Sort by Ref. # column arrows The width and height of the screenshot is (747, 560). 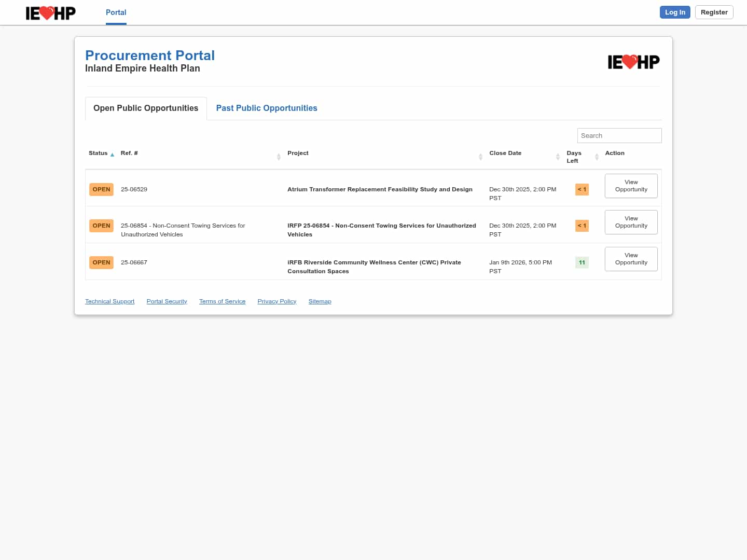point(279,157)
